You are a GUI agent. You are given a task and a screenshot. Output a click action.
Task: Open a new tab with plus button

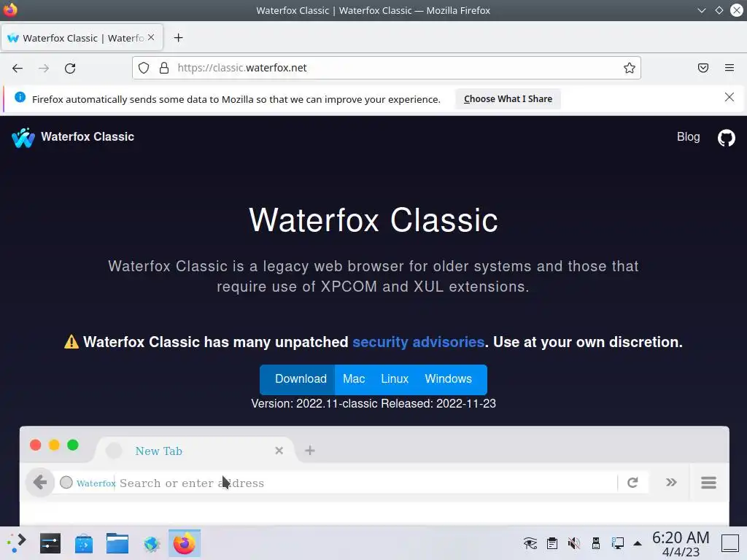tap(178, 38)
